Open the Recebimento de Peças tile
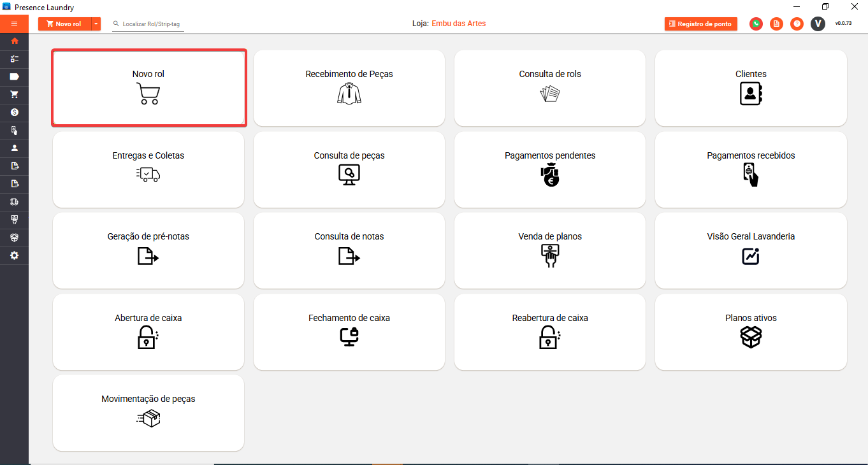Image resolution: width=868 pixels, height=465 pixels. [x=349, y=88]
